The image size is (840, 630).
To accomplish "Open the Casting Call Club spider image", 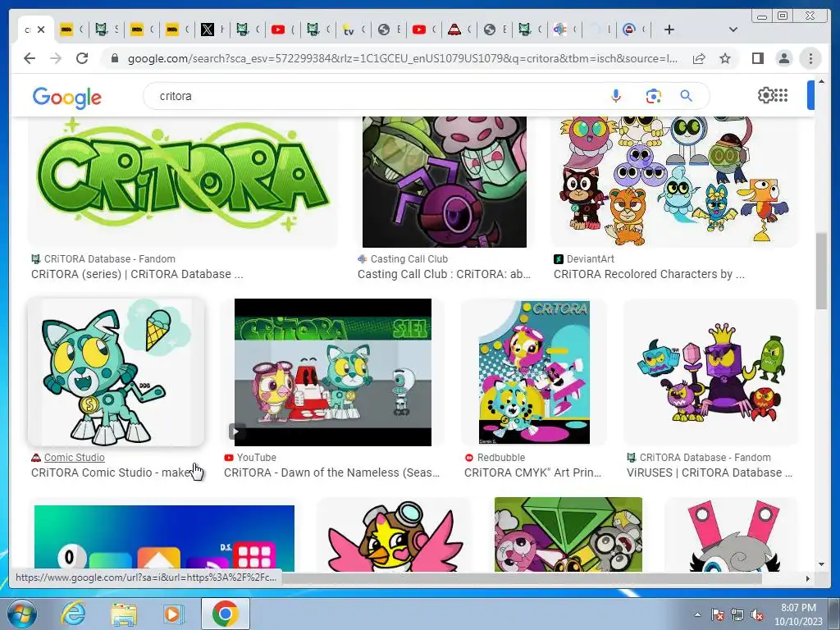I will pos(445,181).
